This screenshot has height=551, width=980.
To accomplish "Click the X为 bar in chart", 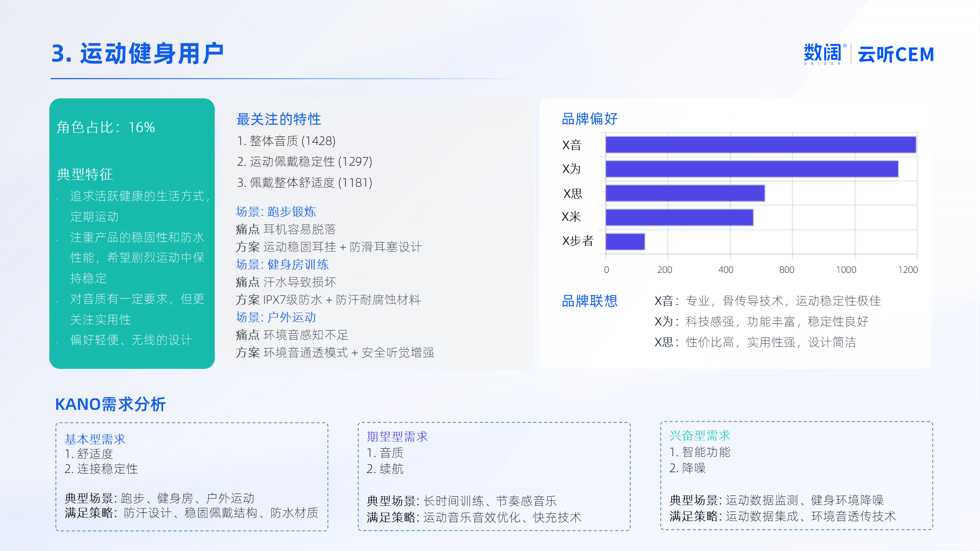I will point(751,169).
